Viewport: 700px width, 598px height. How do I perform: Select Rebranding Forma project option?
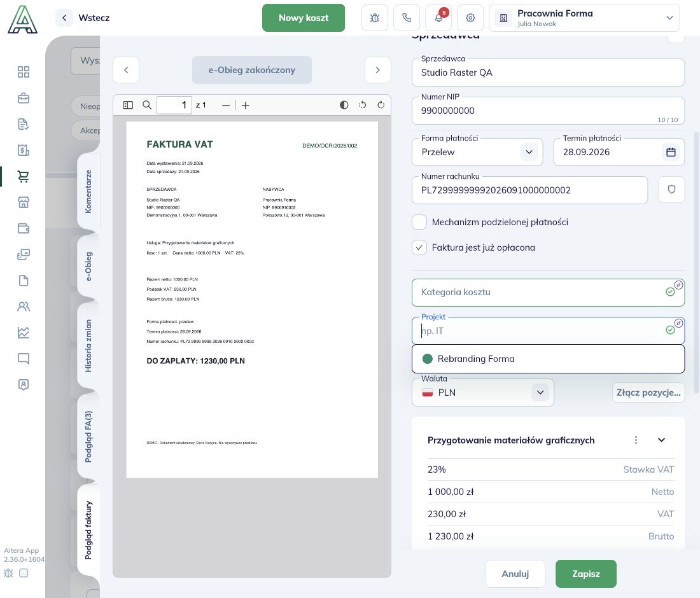pos(548,359)
